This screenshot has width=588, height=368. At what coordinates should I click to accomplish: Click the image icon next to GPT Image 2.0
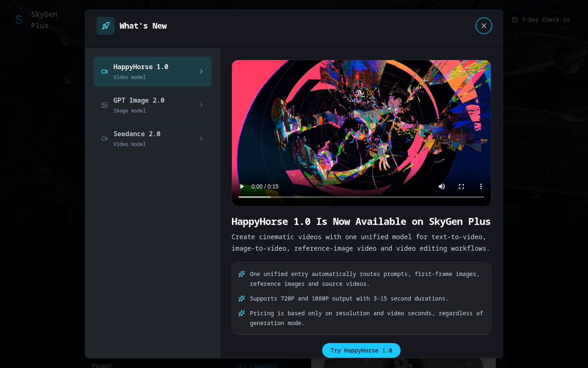pyautogui.click(x=105, y=105)
